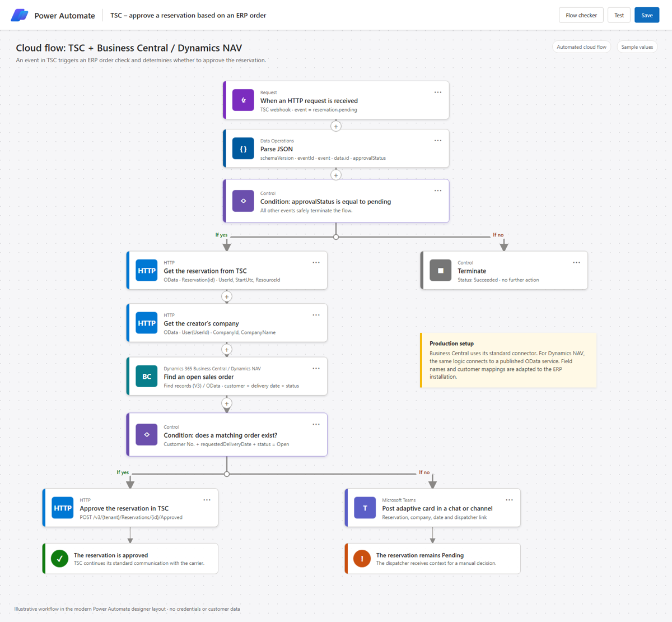Viewport: 672px width, 622px height.
Task: Select 'When an HTTP request is received' title
Action: click(309, 101)
